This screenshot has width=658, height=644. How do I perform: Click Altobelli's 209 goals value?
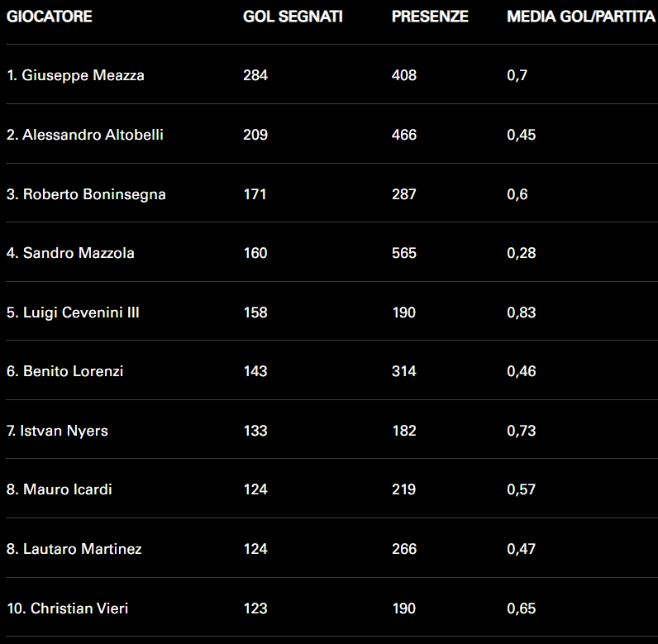pyautogui.click(x=255, y=135)
